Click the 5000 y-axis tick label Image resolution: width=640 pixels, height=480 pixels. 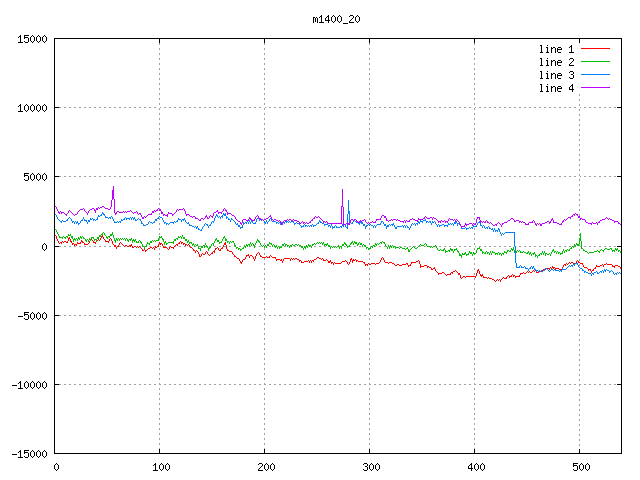35,177
